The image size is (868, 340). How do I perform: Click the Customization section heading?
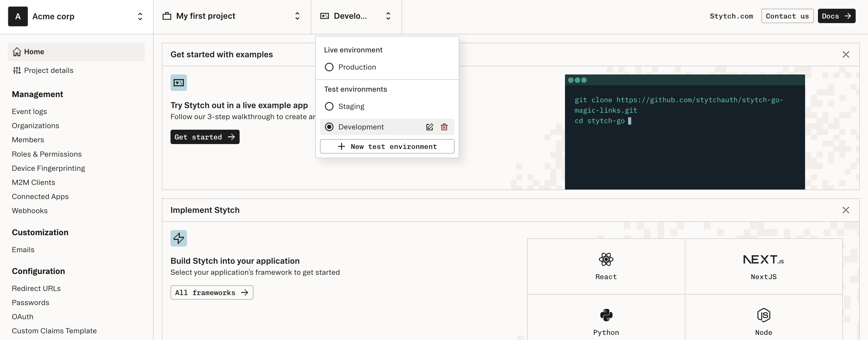(40, 232)
